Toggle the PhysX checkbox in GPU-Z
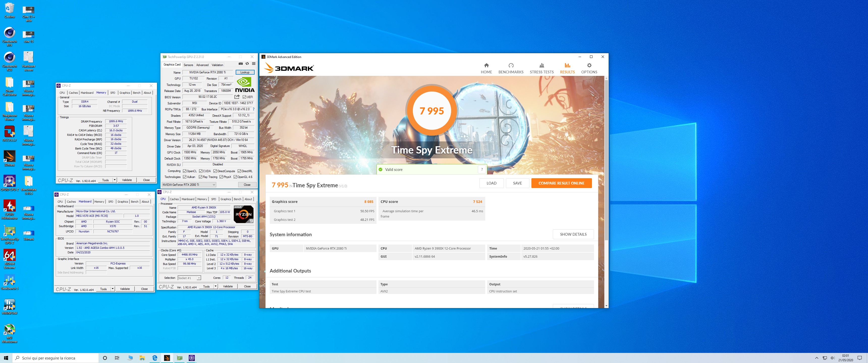This screenshot has width=868, height=363. pyautogui.click(x=221, y=177)
